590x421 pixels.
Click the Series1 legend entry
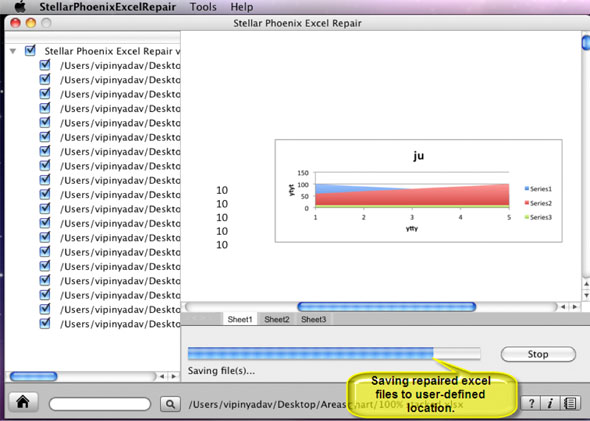(x=538, y=189)
